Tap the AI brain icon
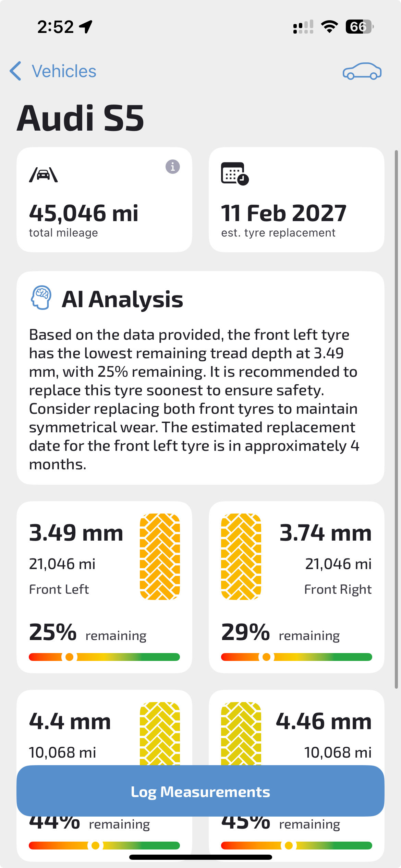Image resolution: width=401 pixels, height=868 pixels. 41,298
